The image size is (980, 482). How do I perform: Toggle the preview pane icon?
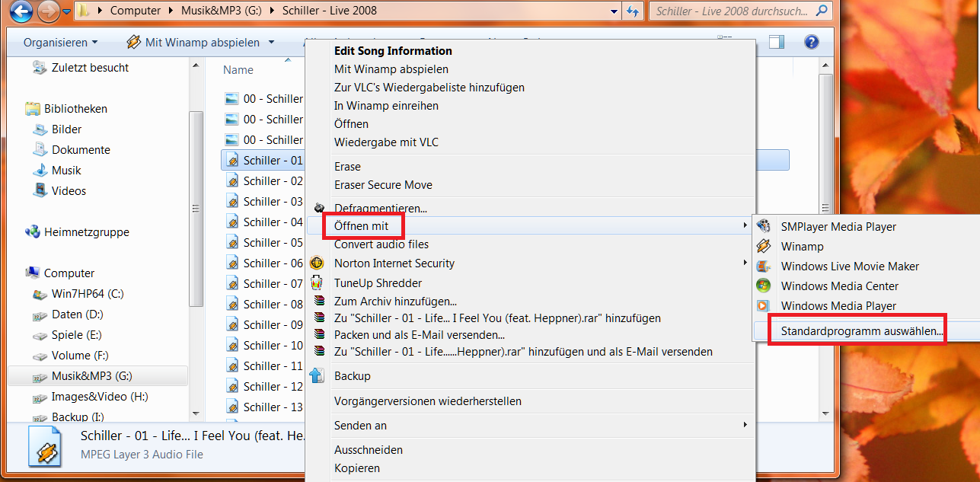coord(776,42)
